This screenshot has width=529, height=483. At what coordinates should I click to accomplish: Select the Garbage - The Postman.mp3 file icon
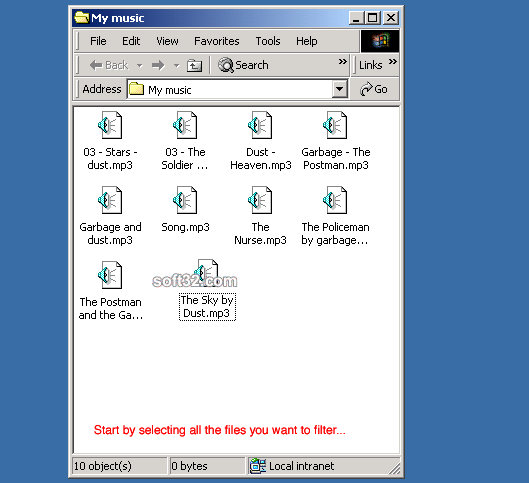point(335,125)
